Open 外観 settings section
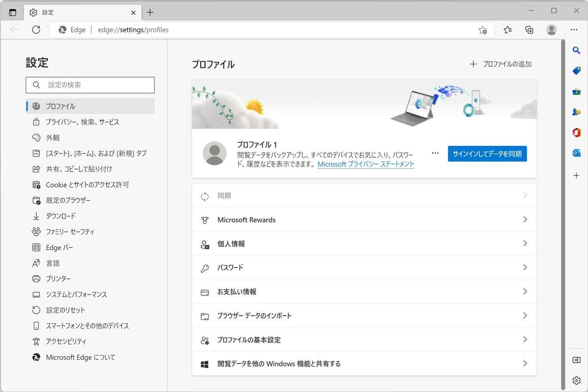The width and height of the screenshot is (588, 392). (x=90, y=138)
